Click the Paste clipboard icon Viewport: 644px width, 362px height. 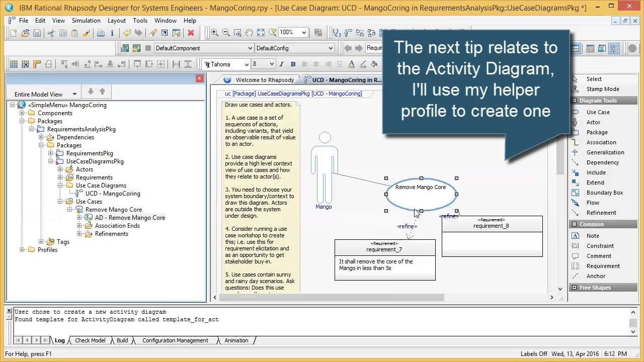coord(74,33)
